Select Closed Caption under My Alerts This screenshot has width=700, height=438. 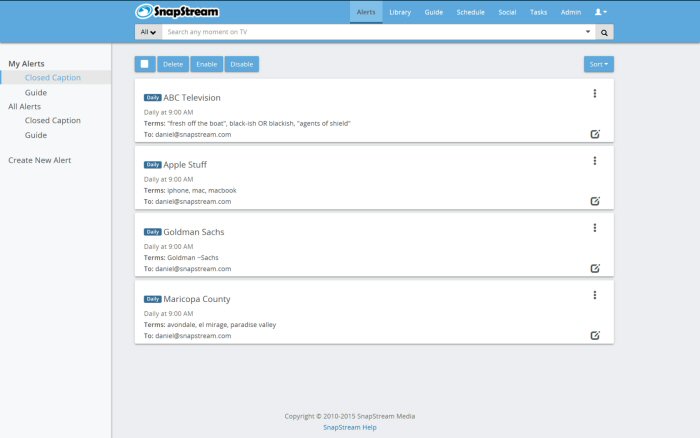click(x=53, y=77)
